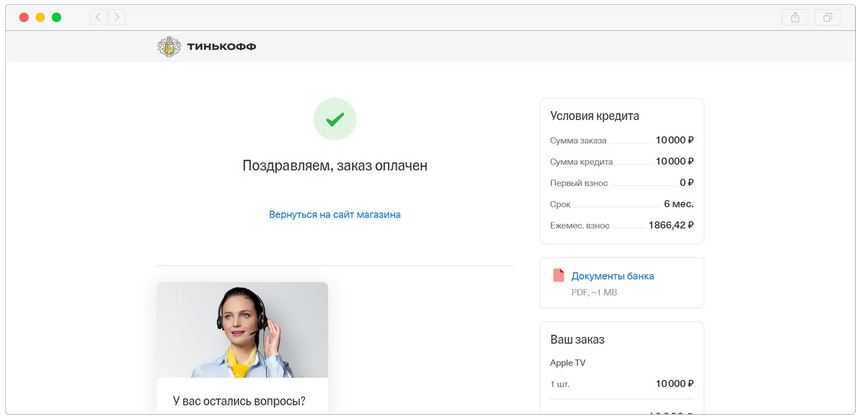The width and height of the screenshot is (860, 420).
Task: Click Срок value 6 мес.
Action: (x=679, y=204)
